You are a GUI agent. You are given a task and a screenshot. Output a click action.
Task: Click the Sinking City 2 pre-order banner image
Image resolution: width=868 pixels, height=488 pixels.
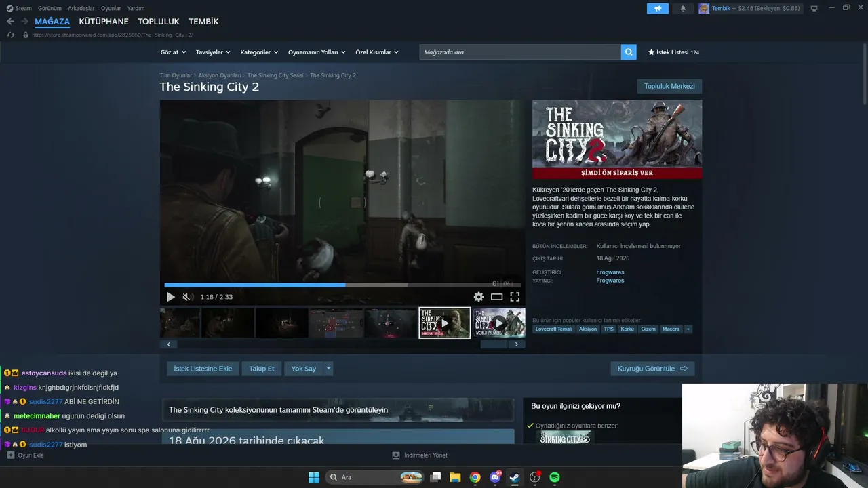pyautogui.click(x=617, y=140)
